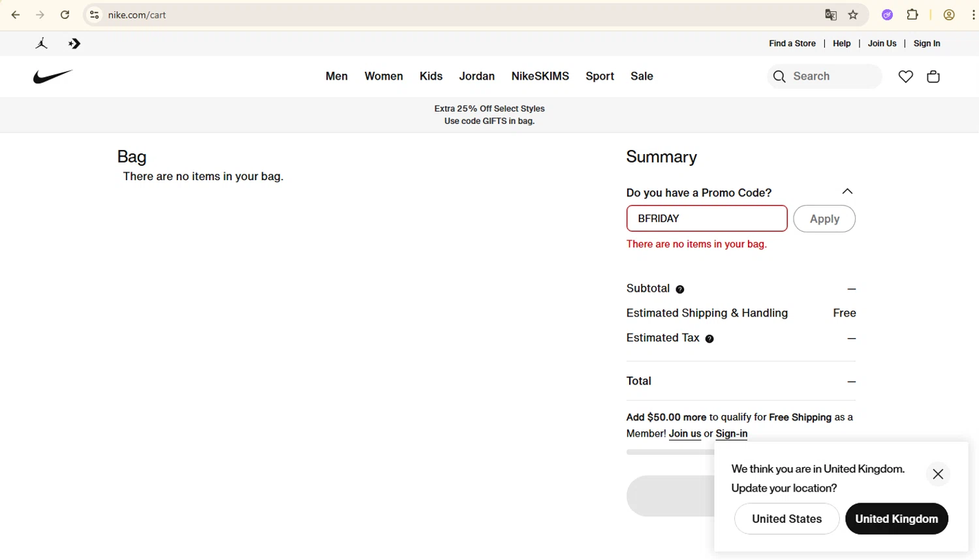The width and height of the screenshot is (979, 560).
Task: Show Subtotal help tooltip icon
Action: (680, 289)
